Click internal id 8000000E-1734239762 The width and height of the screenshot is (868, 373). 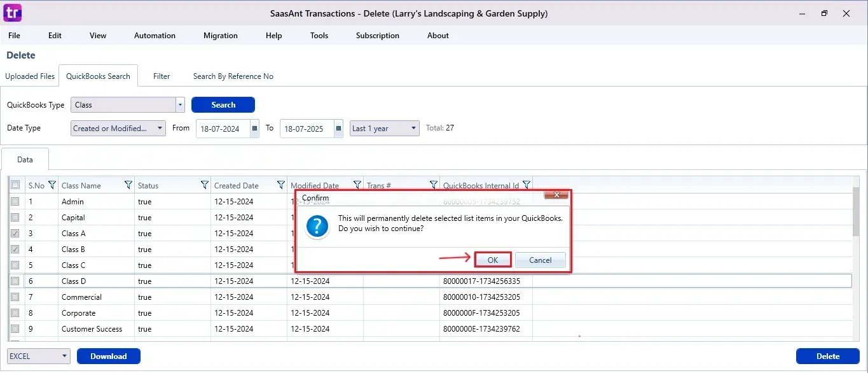tap(481, 328)
